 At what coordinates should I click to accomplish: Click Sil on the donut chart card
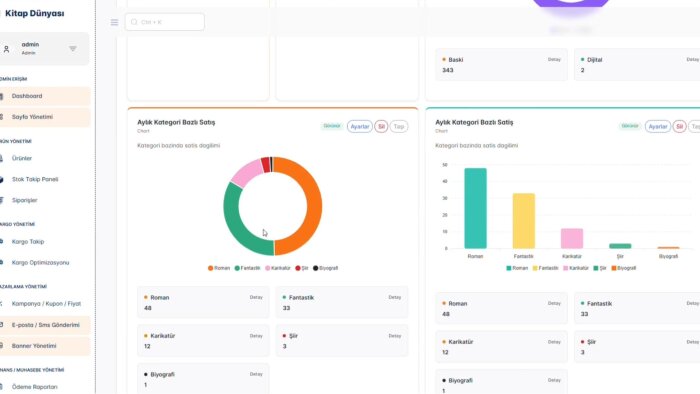381,127
